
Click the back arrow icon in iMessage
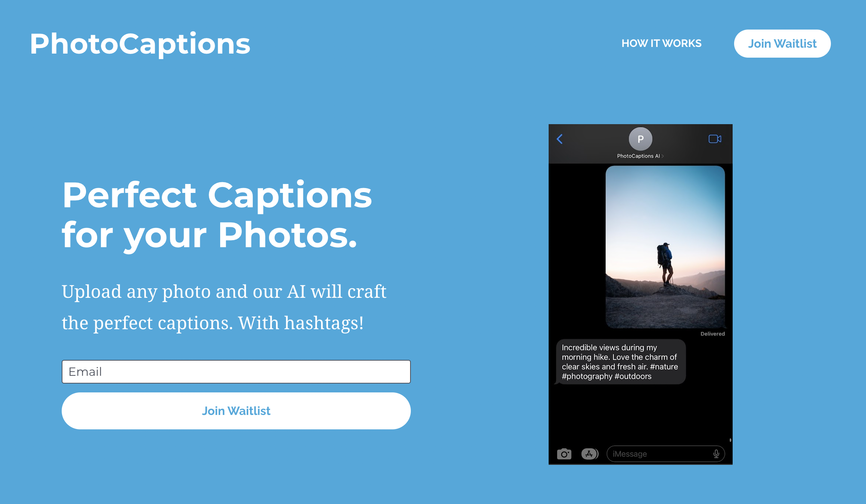560,139
